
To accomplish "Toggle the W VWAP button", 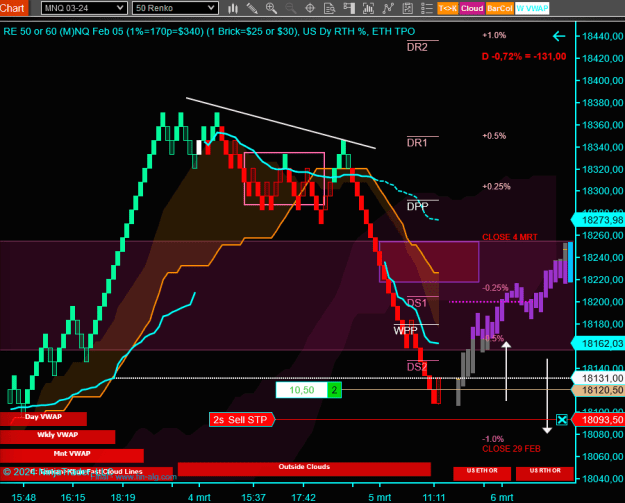I will click(532, 8).
